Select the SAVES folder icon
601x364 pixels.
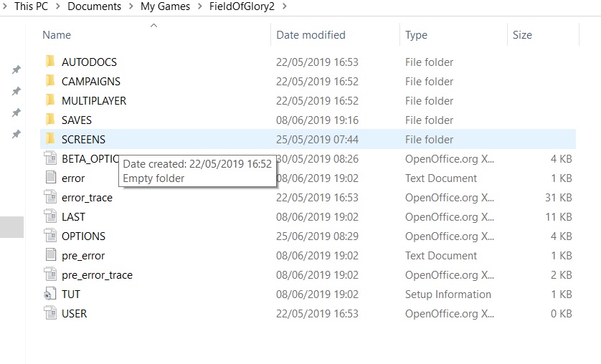(x=49, y=120)
